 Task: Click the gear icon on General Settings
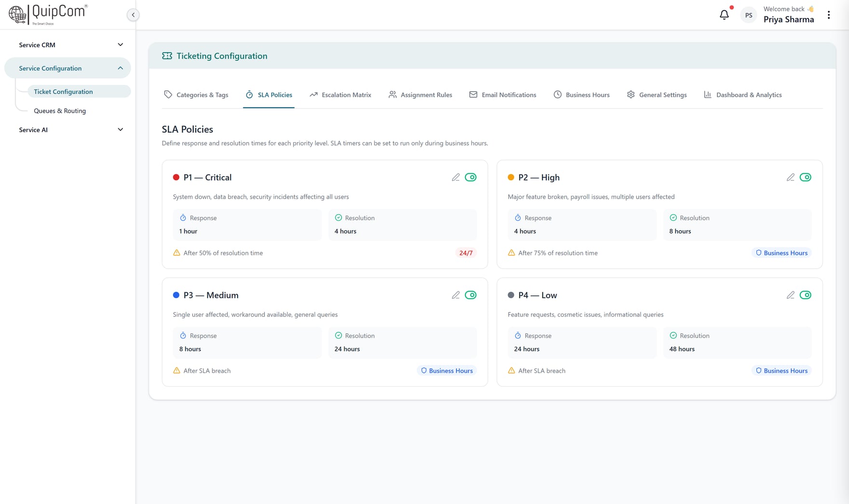coord(631,95)
